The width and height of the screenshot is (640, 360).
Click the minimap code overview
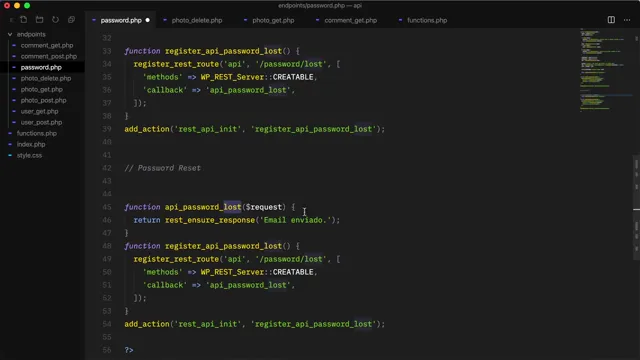click(x=606, y=69)
